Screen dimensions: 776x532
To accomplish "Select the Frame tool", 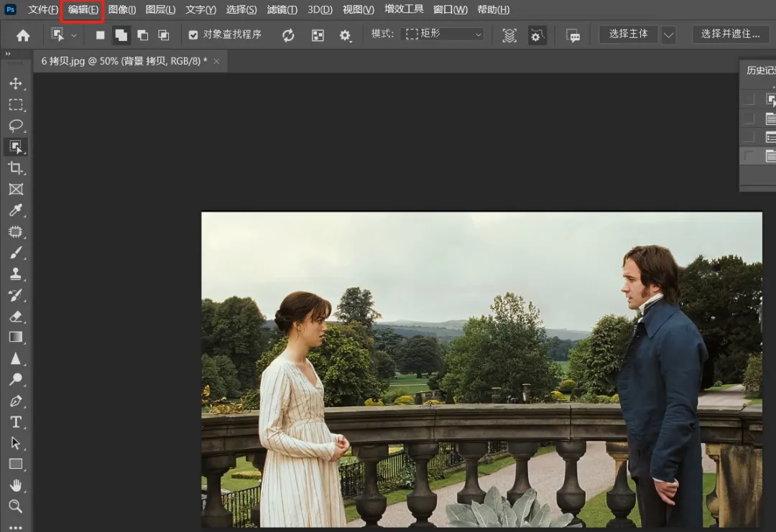I will (x=16, y=190).
